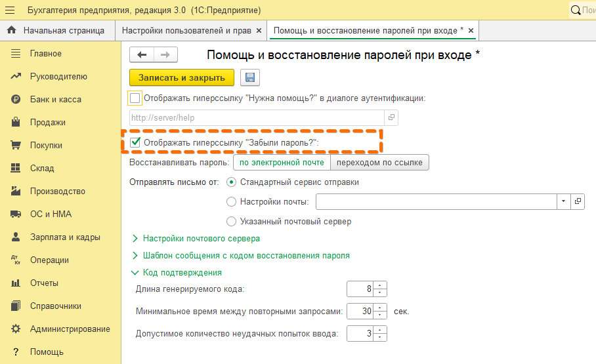The height and width of the screenshot is (364, 596).
Task: Click into the http://server/help URL field
Action: pos(257,117)
